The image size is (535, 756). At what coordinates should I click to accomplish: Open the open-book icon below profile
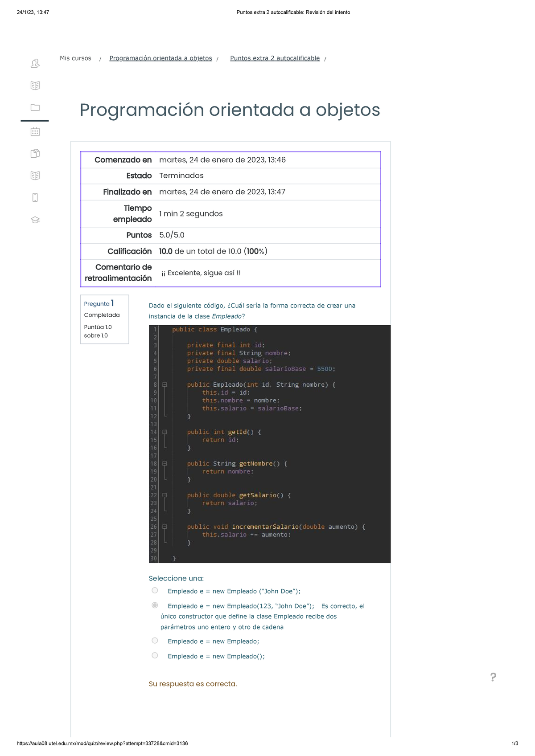click(x=35, y=86)
